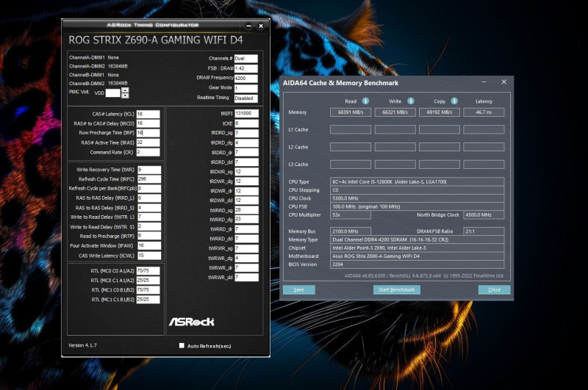Click the RTL (MC1 C1 B1/B2) field
The image size is (588, 390).
point(148,300)
